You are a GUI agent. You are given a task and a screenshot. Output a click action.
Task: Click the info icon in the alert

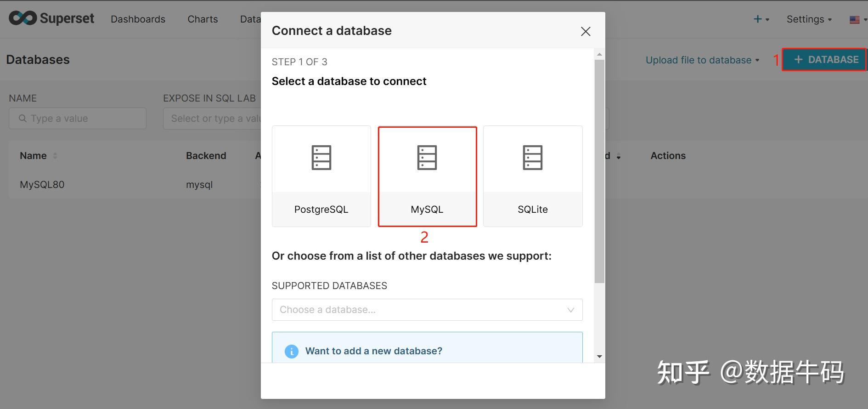(x=291, y=352)
